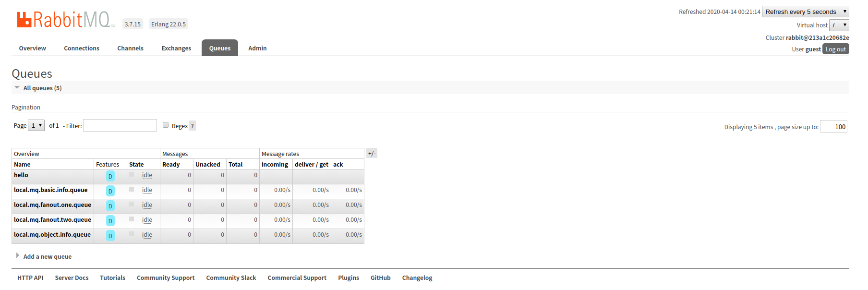Switch to the Exchanges tab
Image resolution: width=868 pixels, height=290 pixels.
pyautogui.click(x=176, y=48)
